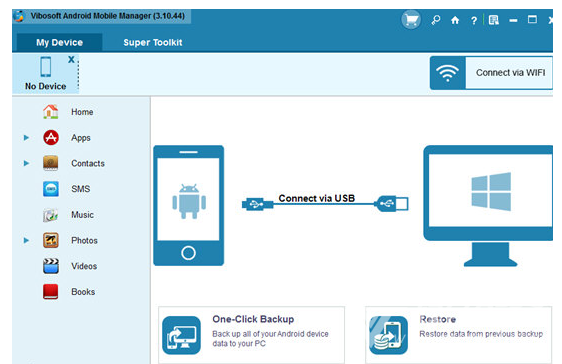The image size is (562, 364).
Task: Click the Android phone illustration
Action: [189, 205]
